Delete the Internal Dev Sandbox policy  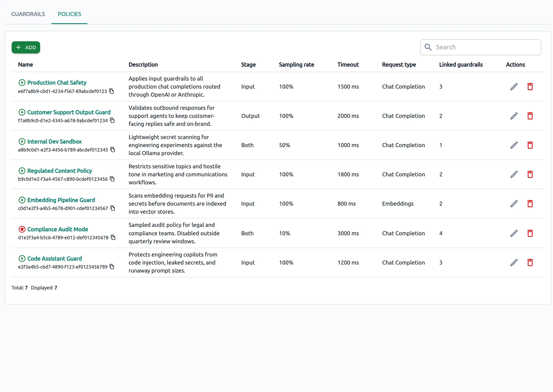(530, 145)
